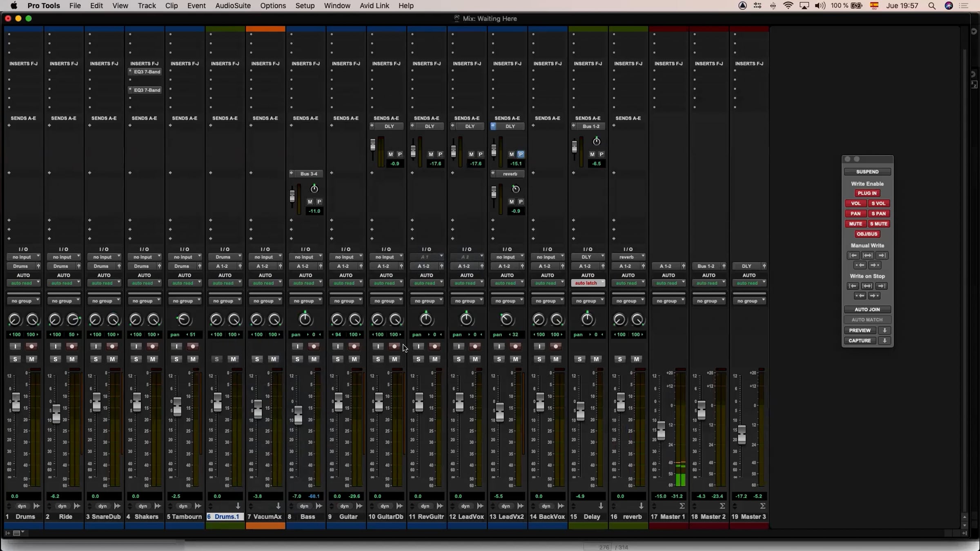The height and width of the screenshot is (551, 980).
Task: Click the Manual Write to start arrow icon
Action: 853,256
